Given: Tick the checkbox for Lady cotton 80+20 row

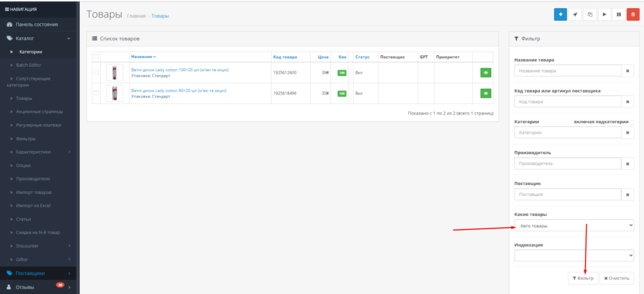Looking at the screenshot, I should 96,93.
